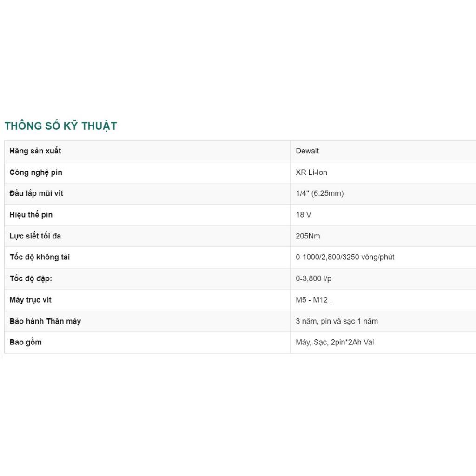Click the XR Li-Ion value
Image resolution: width=476 pixels, height=476 pixels.
311,172
